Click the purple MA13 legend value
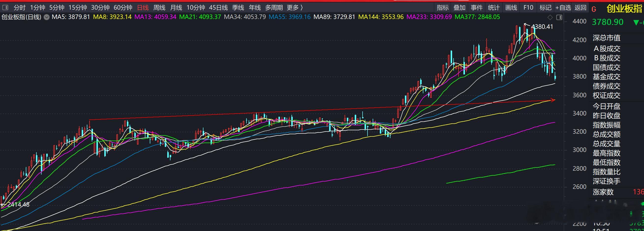Screen dimensions: 644x231 [x=155, y=17]
